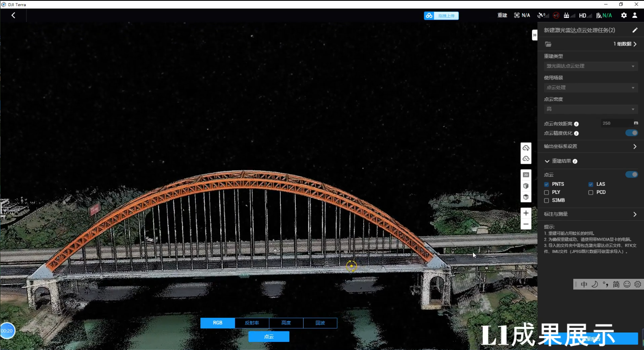
Task: Click the pencil icon to rename task
Action: tap(635, 30)
